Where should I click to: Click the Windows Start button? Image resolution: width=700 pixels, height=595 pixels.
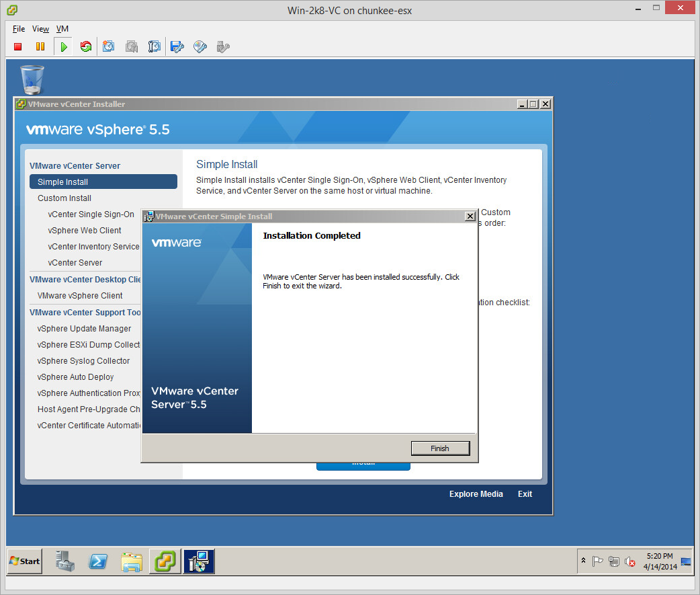click(x=25, y=561)
